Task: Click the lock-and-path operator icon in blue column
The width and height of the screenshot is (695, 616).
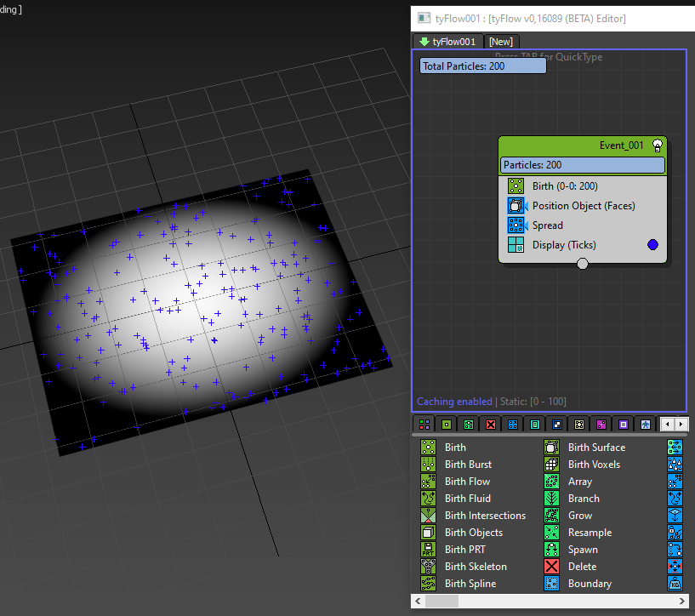Action: pos(675,533)
